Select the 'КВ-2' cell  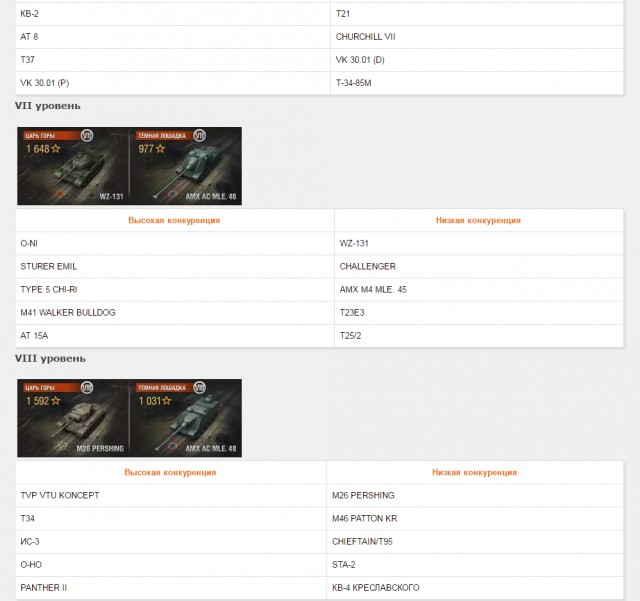(x=173, y=14)
